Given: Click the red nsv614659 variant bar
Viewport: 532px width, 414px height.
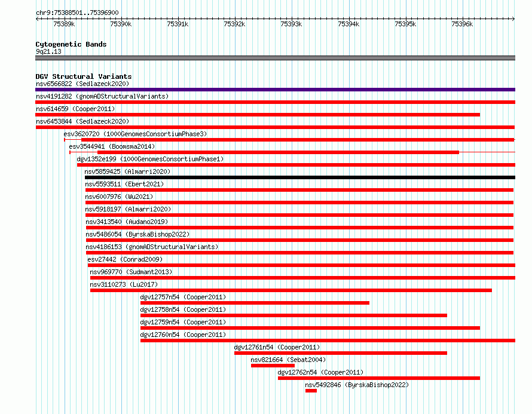Looking at the screenshot, I should 258,115.
